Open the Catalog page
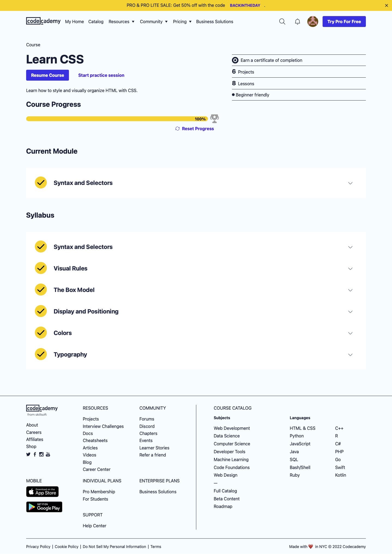 click(x=96, y=22)
